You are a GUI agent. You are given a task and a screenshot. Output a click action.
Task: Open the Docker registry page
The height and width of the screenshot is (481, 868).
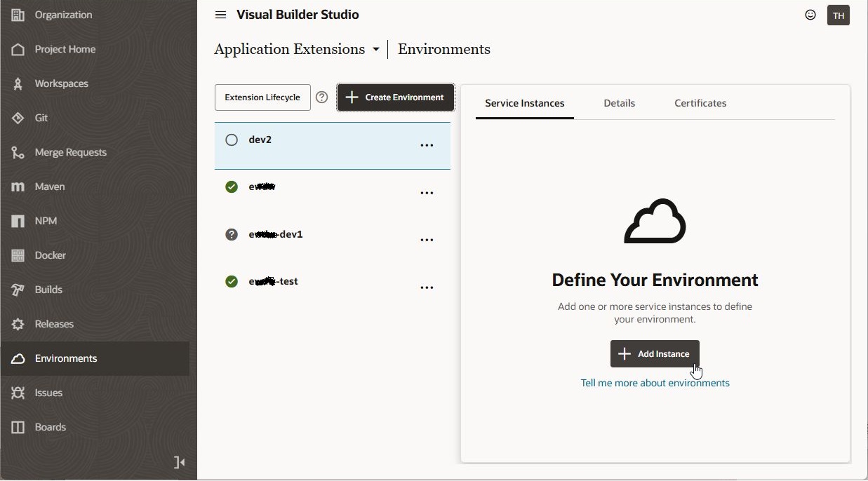pyautogui.click(x=50, y=255)
